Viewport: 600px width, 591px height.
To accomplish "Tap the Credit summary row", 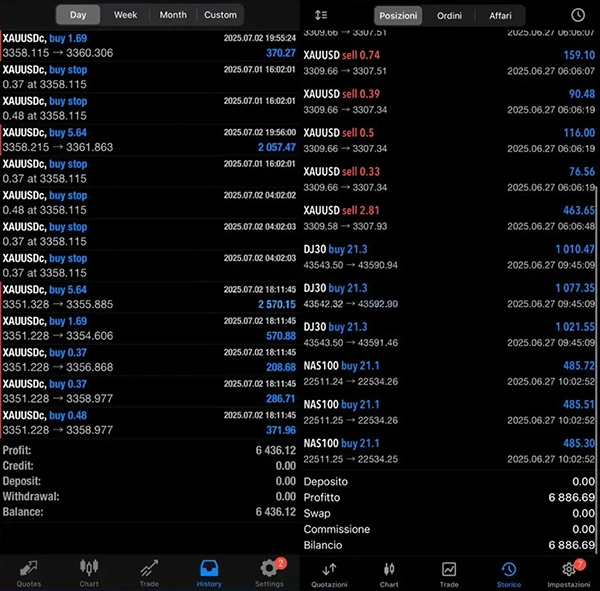I will (x=149, y=465).
